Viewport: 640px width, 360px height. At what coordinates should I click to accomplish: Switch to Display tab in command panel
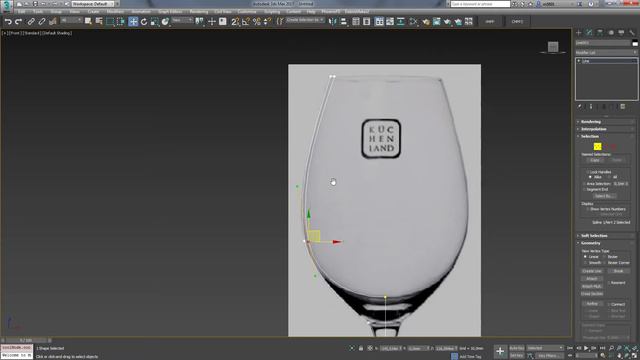[x=621, y=33]
